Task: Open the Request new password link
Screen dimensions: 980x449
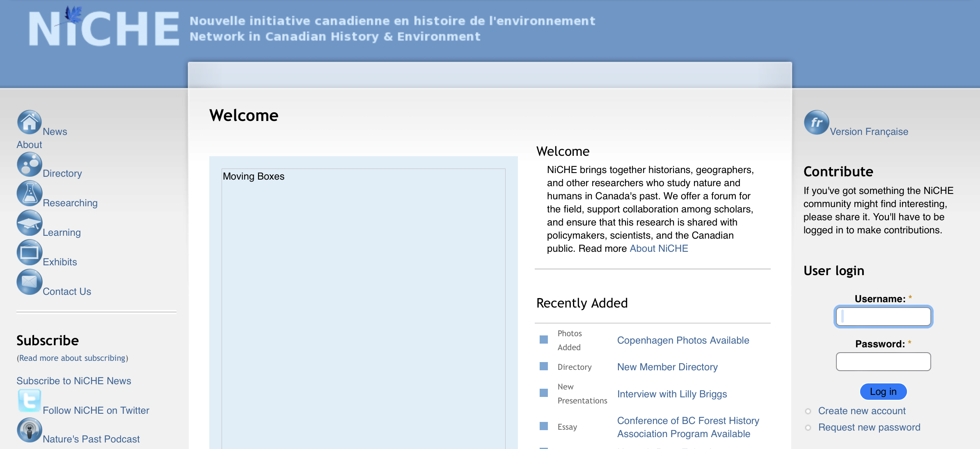Action: click(869, 427)
